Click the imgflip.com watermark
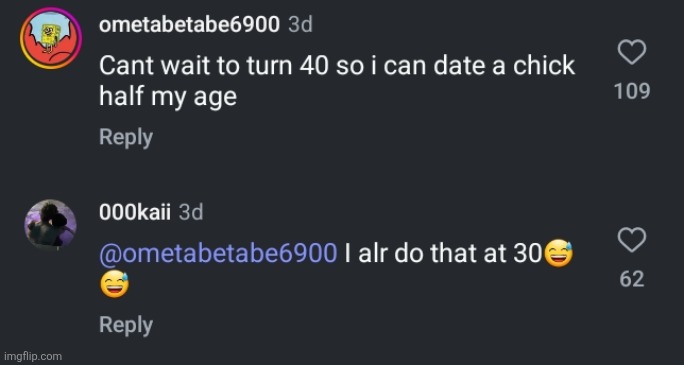This screenshot has width=684, height=365. [31, 357]
